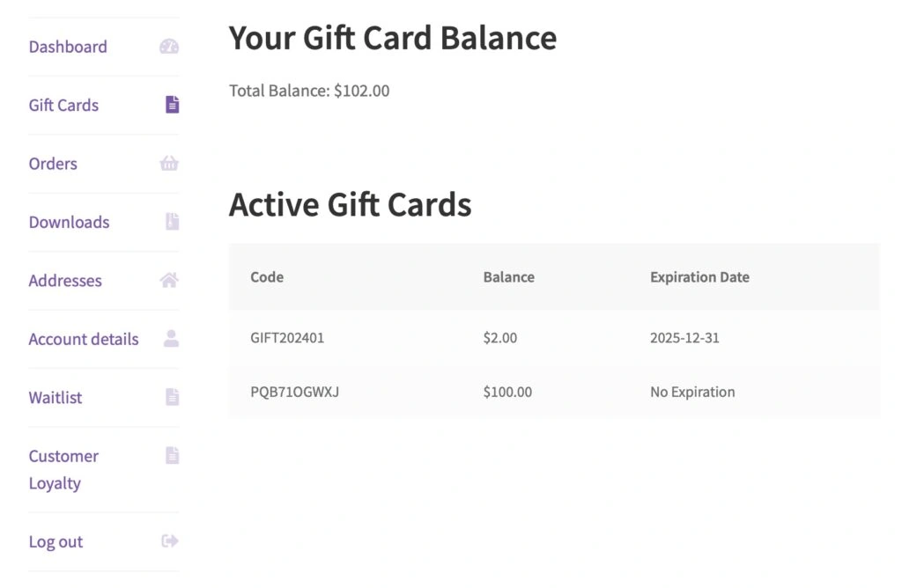Click the Log out link
902x588 pixels.
55,541
